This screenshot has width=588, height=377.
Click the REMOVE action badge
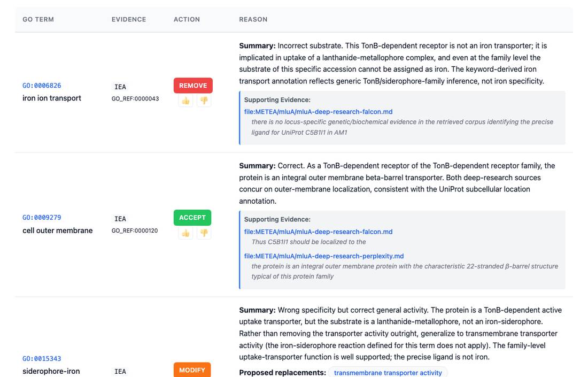click(x=193, y=86)
